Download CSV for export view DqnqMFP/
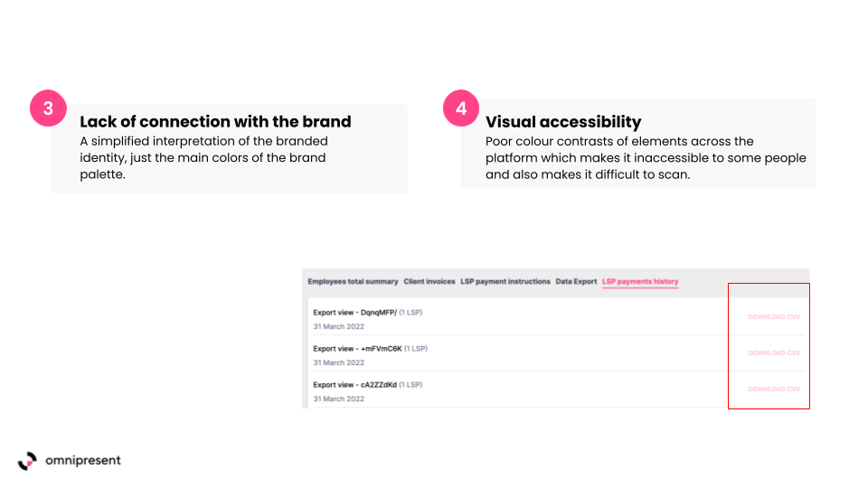Image resolution: width=868 pixels, height=488 pixels. (774, 317)
